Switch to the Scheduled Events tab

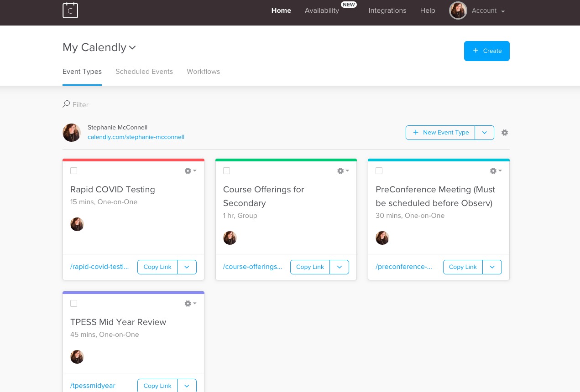pos(144,72)
